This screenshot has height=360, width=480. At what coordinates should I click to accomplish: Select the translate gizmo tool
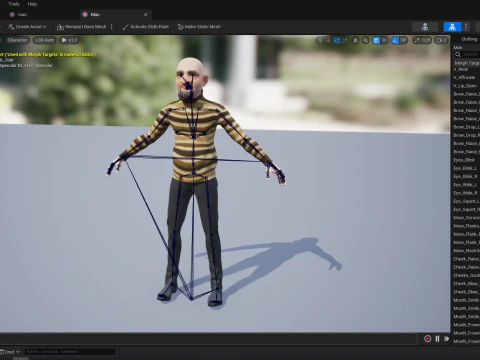tap(328, 40)
